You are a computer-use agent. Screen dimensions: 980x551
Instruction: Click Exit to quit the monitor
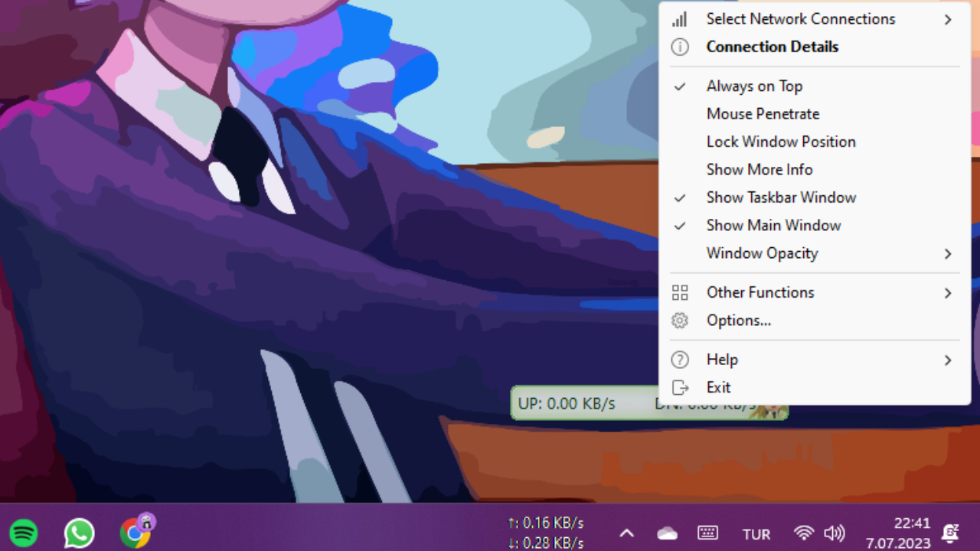click(x=718, y=387)
